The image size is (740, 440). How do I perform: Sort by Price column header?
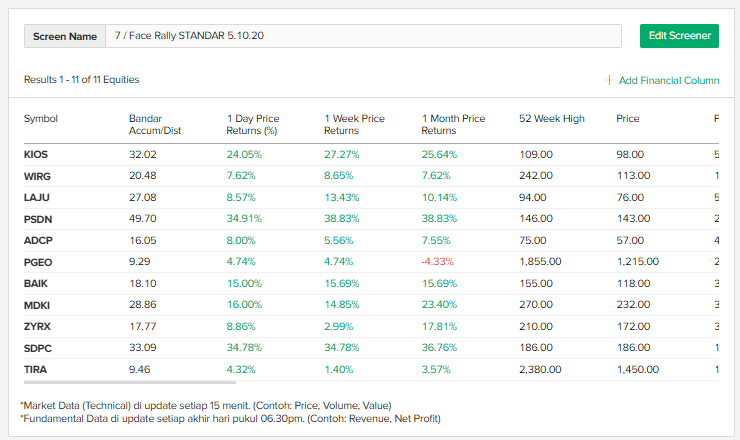click(628, 118)
